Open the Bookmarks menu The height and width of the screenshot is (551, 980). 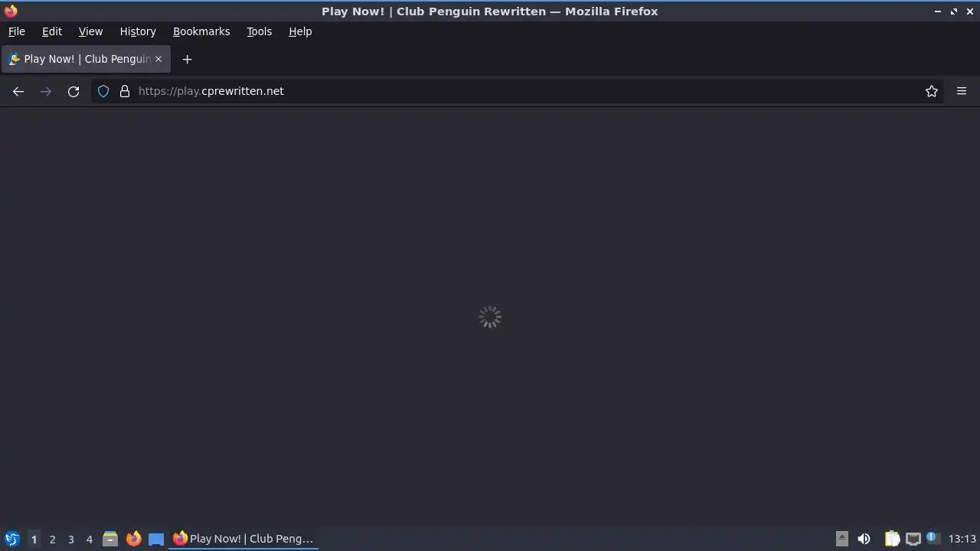click(x=201, y=31)
